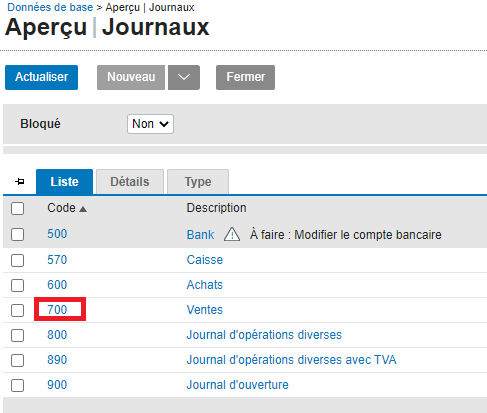Click the Description column header
The width and height of the screenshot is (487, 413).
(x=216, y=208)
